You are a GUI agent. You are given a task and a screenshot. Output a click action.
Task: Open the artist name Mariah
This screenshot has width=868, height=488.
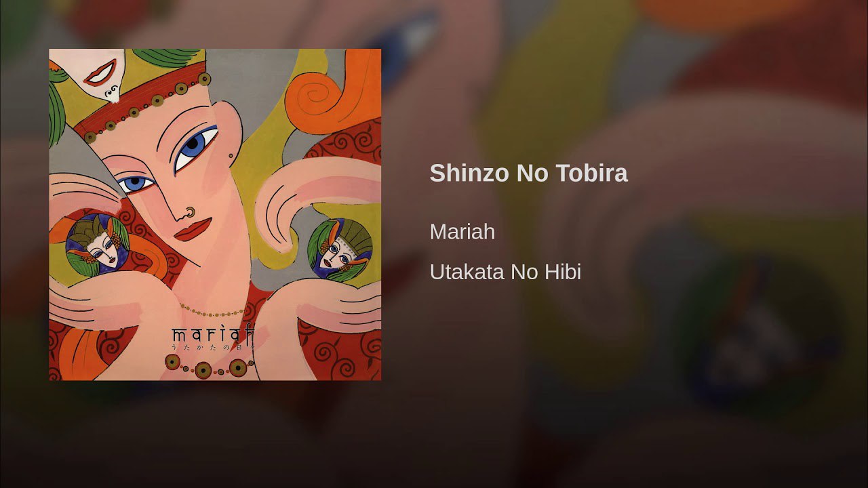462,232
